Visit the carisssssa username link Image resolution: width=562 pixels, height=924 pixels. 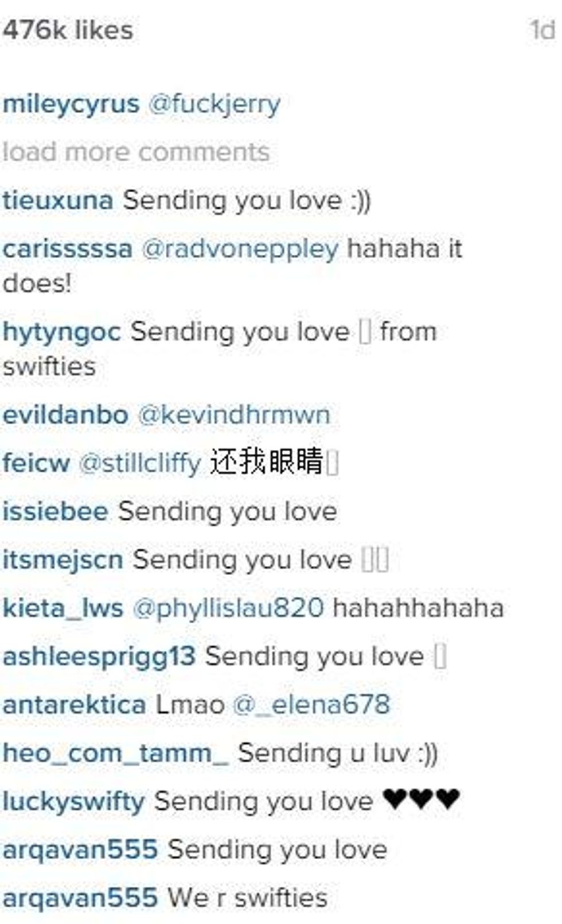click(x=67, y=250)
